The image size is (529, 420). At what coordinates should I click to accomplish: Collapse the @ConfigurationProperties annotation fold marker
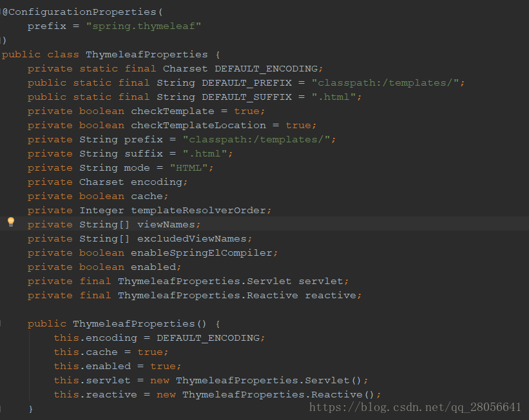[x=1, y=12]
